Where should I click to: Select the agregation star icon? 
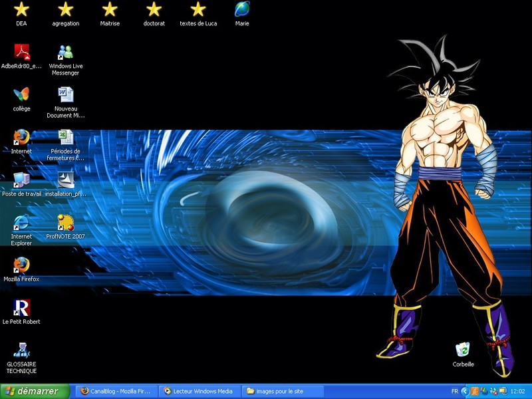tap(65, 9)
